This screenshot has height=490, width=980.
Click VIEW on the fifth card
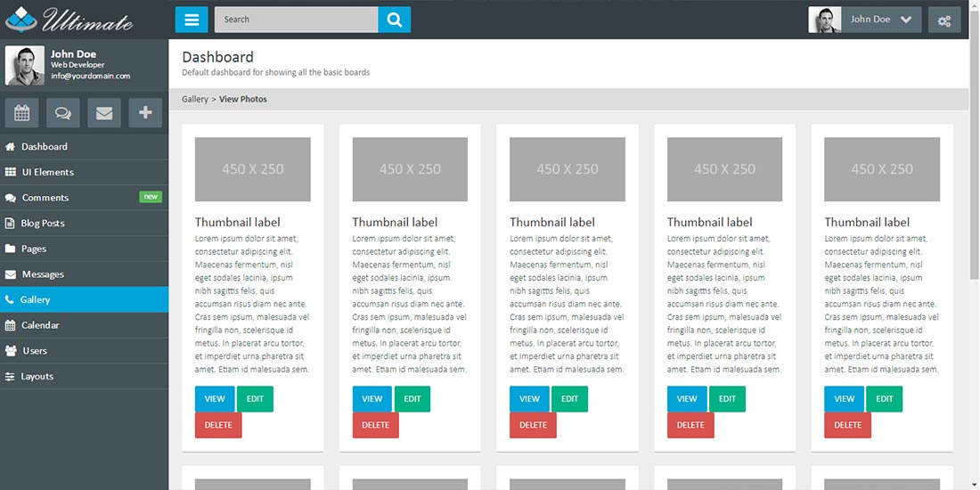pos(845,399)
